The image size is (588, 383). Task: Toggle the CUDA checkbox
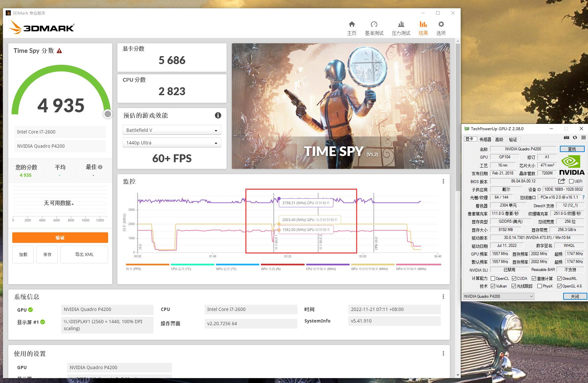[x=514, y=278]
